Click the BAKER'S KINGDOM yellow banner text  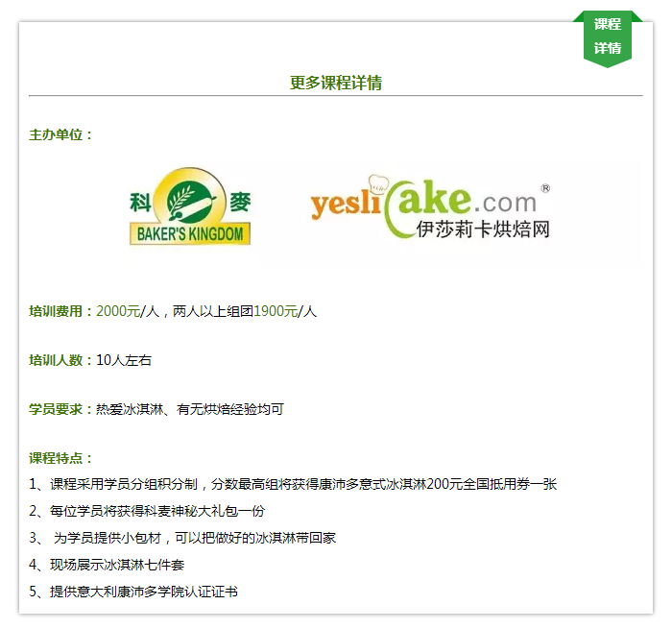coord(190,234)
